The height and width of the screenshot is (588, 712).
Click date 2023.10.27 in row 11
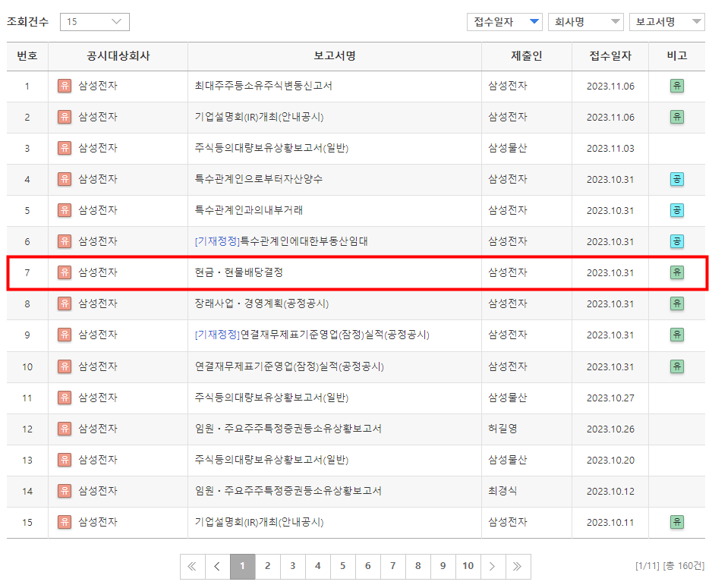coord(610,398)
